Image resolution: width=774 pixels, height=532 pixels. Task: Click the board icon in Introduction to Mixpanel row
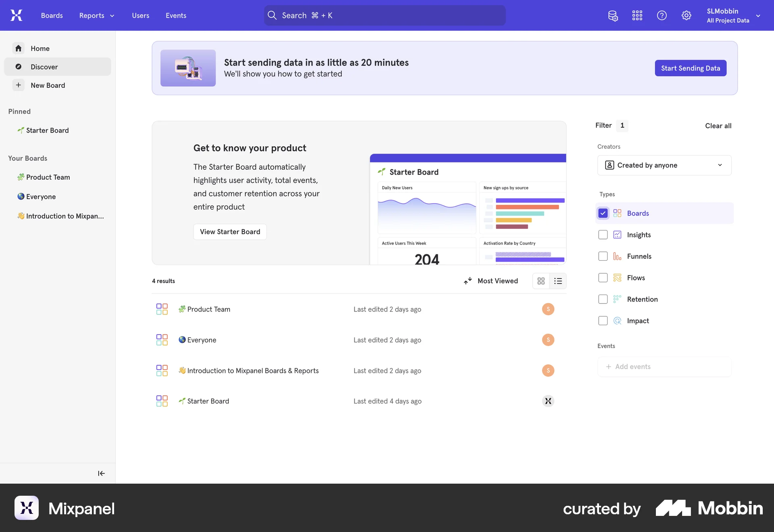162,370
